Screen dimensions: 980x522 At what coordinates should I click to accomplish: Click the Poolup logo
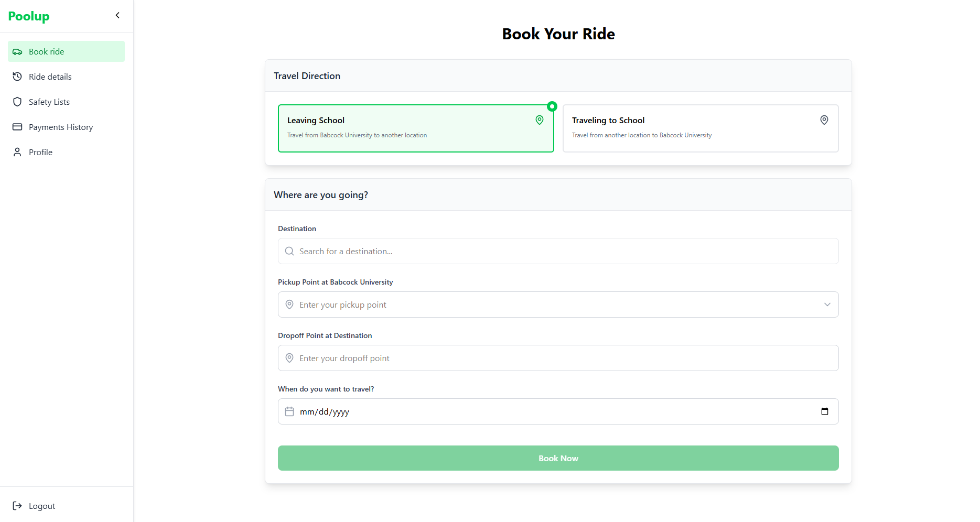pos(29,16)
